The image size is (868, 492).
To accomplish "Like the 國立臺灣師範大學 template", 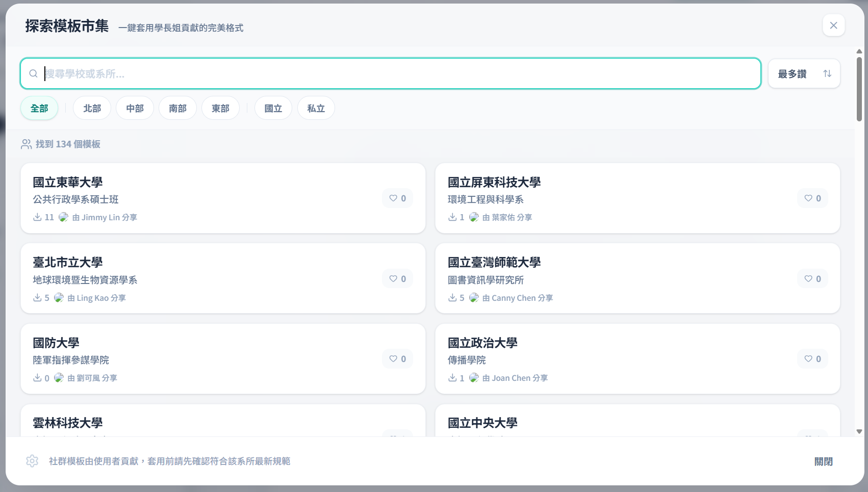I will (813, 279).
